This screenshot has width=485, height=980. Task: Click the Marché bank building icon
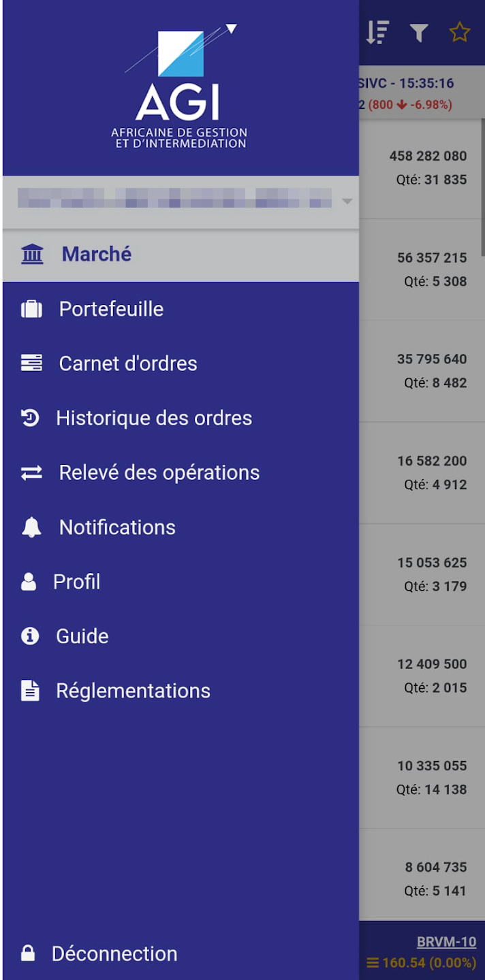(31, 255)
